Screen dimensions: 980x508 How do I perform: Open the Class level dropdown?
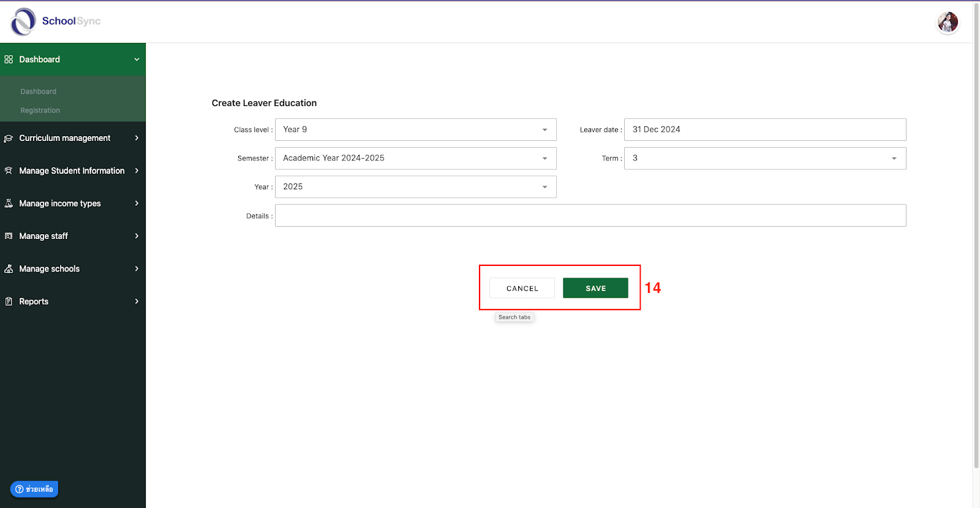coord(415,130)
